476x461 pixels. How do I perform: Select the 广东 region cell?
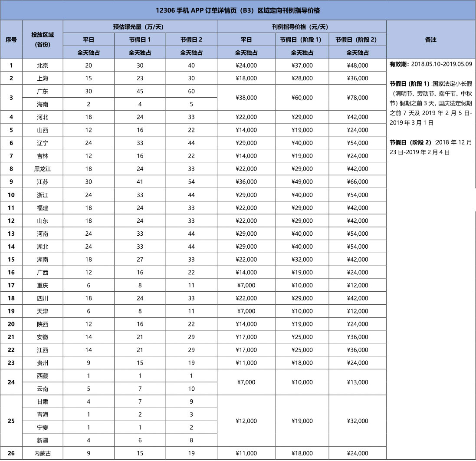(43, 91)
